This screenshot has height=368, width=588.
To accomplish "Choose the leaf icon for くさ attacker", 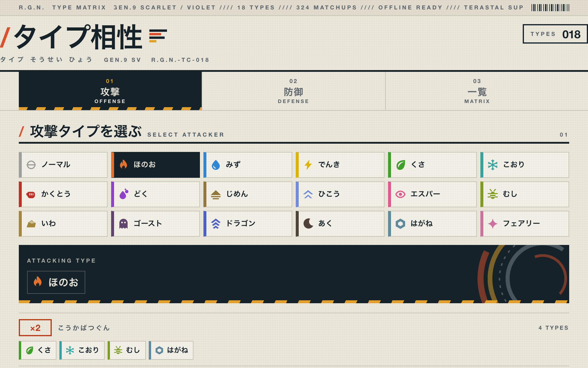I will (x=400, y=165).
